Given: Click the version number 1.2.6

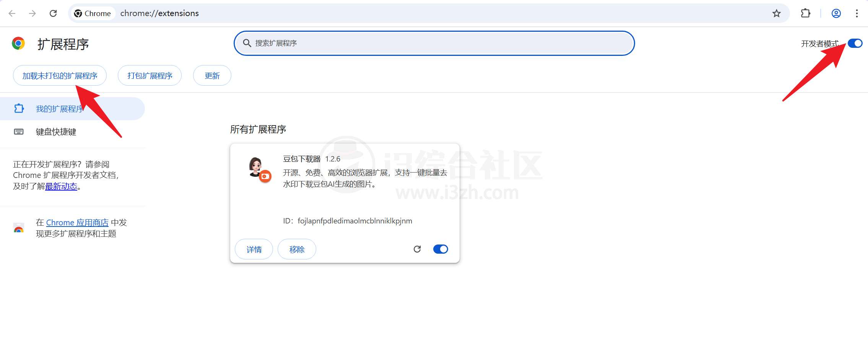Looking at the screenshot, I should 333,159.
